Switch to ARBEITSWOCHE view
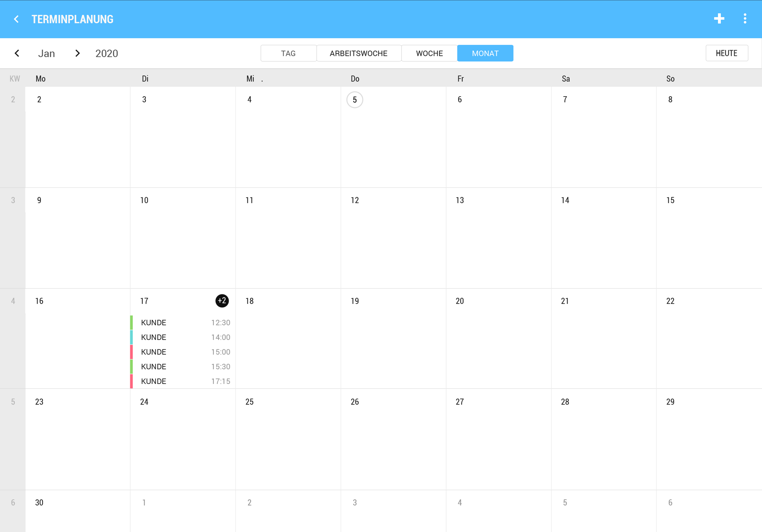 pyautogui.click(x=359, y=53)
